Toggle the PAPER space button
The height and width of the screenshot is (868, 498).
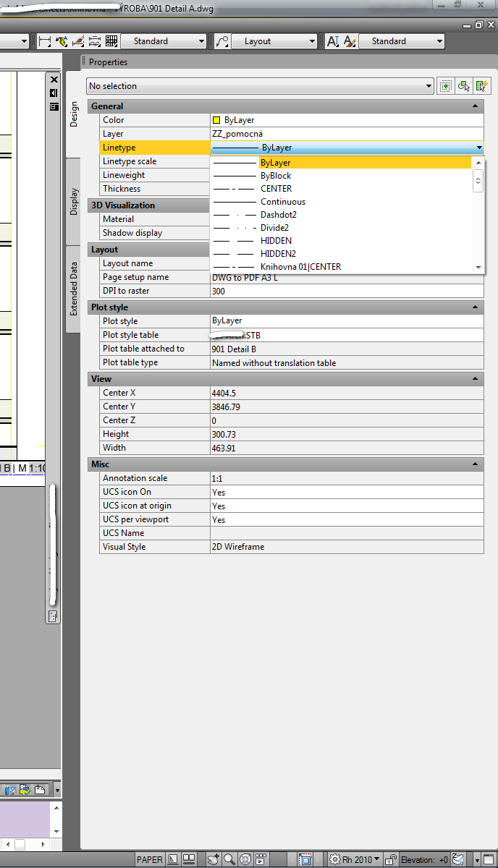coord(150,859)
